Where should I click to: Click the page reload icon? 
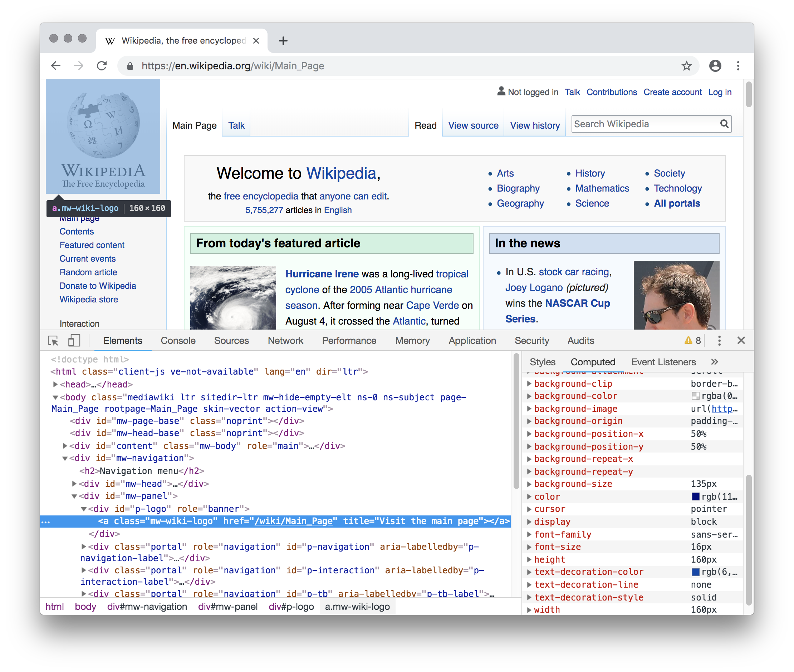coord(101,65)
